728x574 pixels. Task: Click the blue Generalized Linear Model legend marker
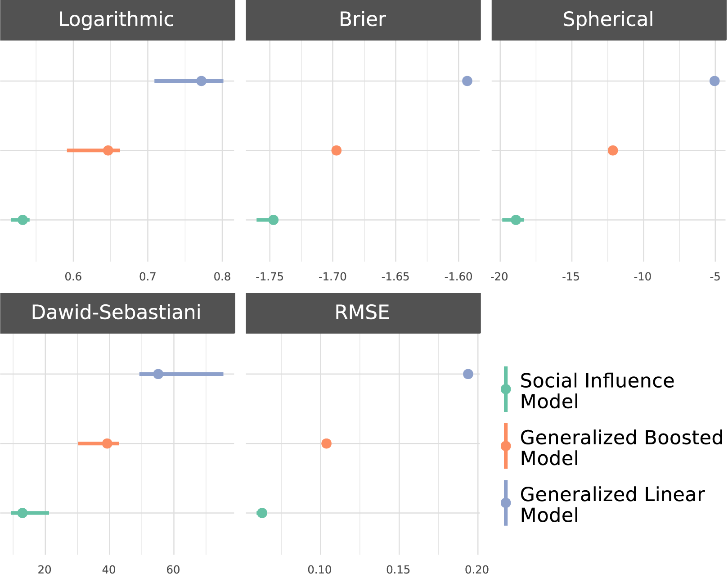pos(506,503)
